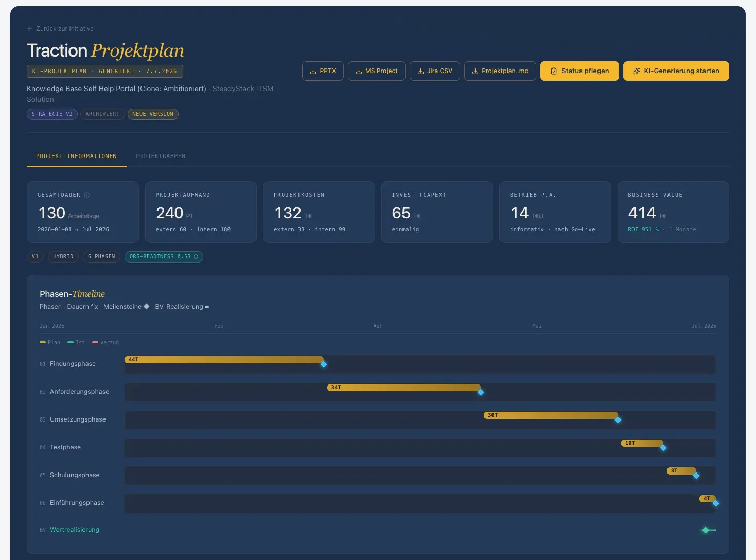Click the Einführungsphase milestone diamond
The image size is (756, 560).
coord(716,503)
